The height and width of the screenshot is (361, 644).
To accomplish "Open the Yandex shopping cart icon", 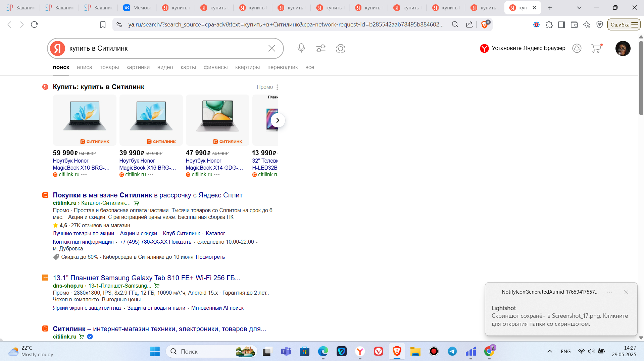I will pos(596,48).
